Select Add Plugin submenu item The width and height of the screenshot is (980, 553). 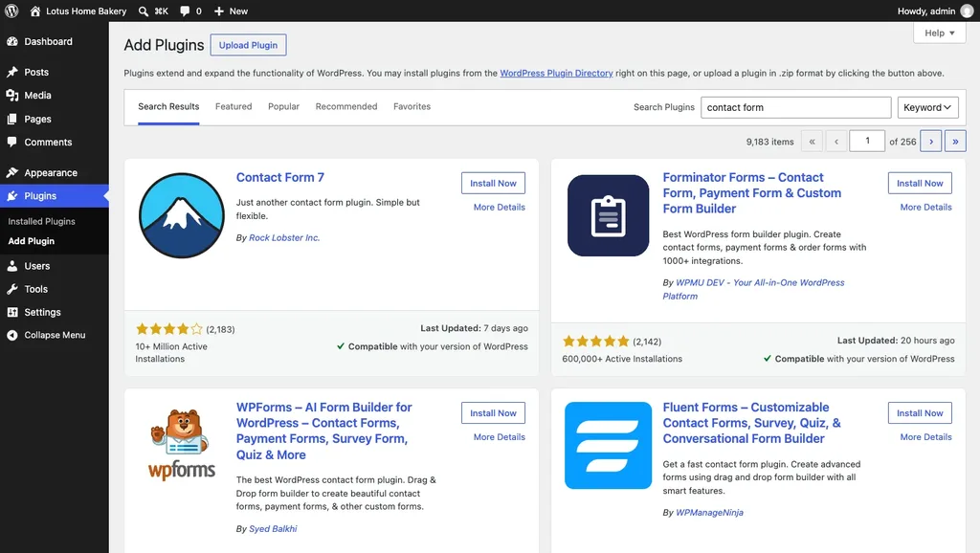tap(32, 241)
